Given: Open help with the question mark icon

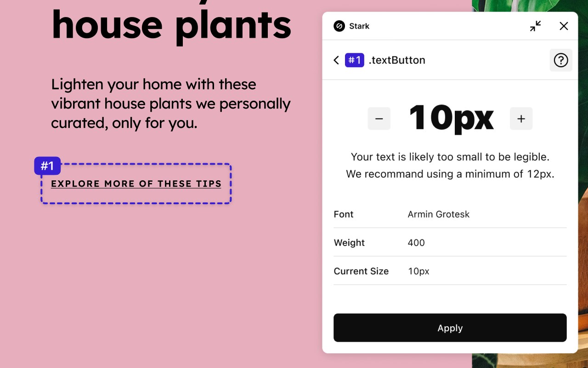Looking at the screenshot, I should coord(560,60).
